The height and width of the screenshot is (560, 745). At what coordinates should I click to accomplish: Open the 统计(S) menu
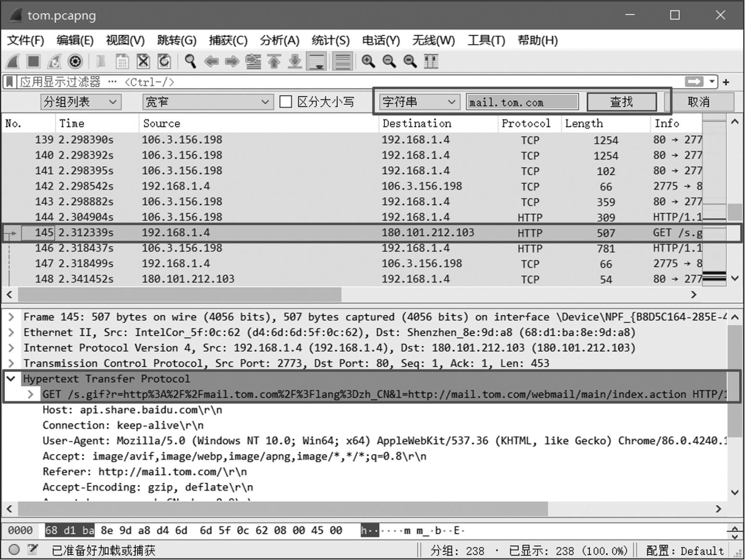tap(330, 40)
